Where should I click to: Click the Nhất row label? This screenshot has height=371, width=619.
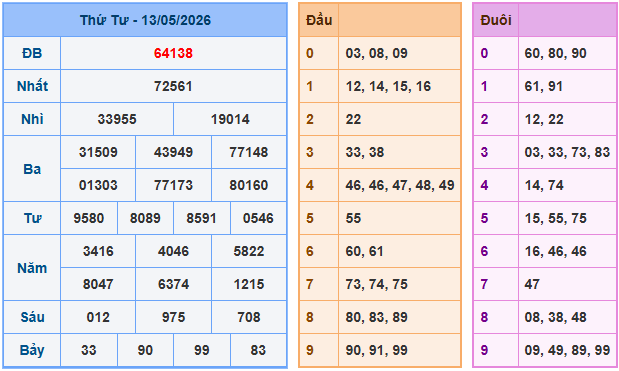pos(32,86)
